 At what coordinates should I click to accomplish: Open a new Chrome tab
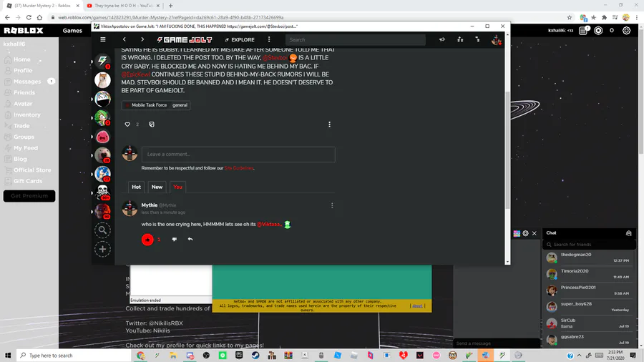pyautogui.click(x=170, y=6)
